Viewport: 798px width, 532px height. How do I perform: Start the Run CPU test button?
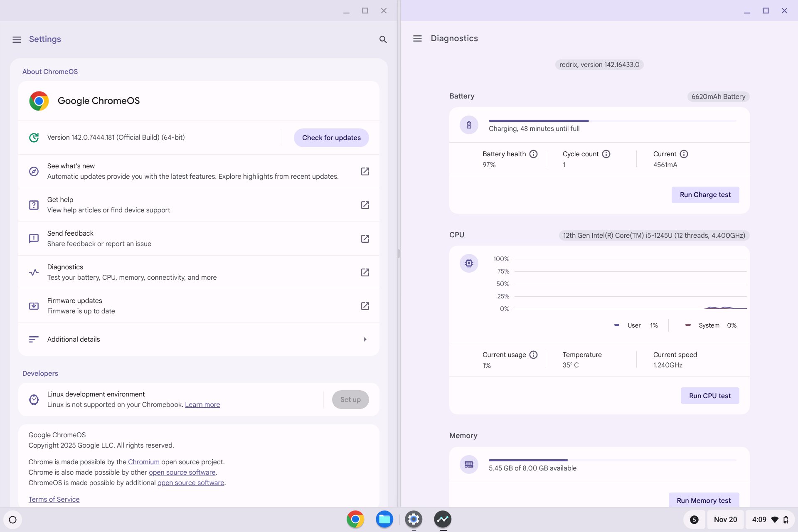709,396
